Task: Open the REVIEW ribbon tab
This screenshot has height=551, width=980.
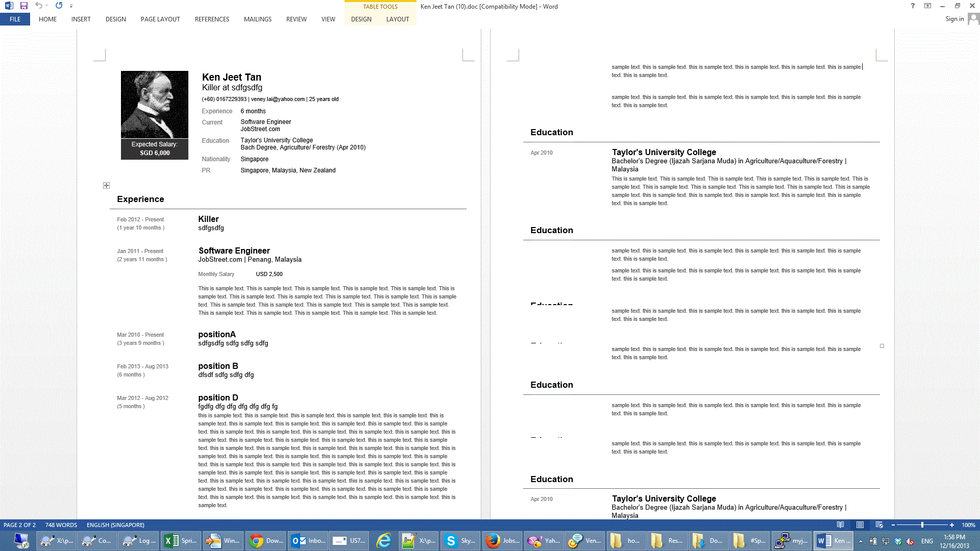Action: coord(296,19)
